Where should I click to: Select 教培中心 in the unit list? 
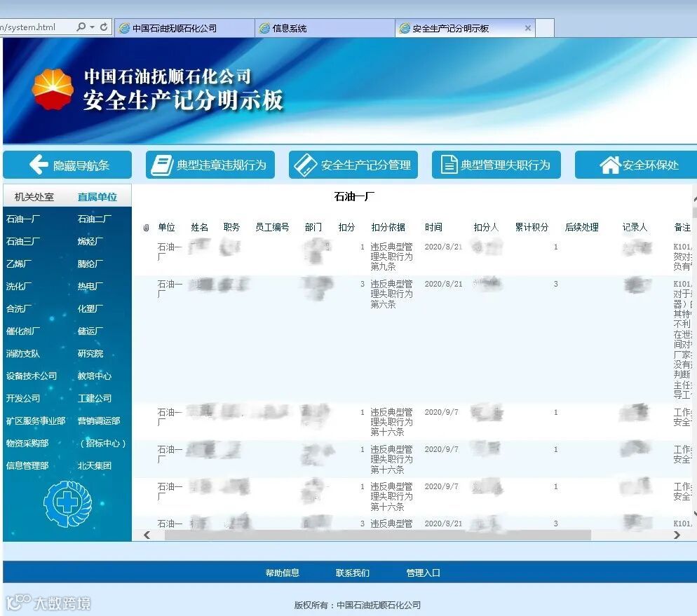tap(94, 376)
